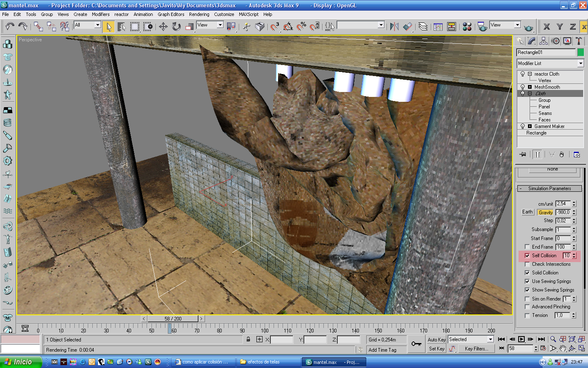Toggle the Show Sewing Springs checkbox

[527, 290]
